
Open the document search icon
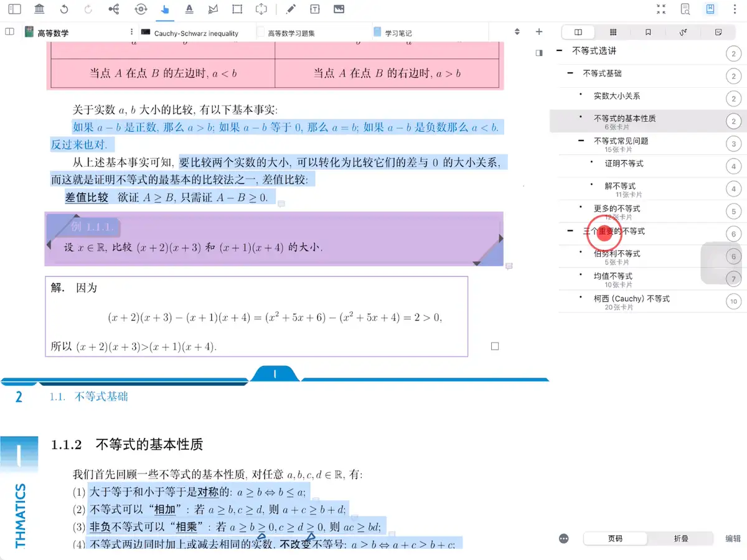click(x=685, y=9)
